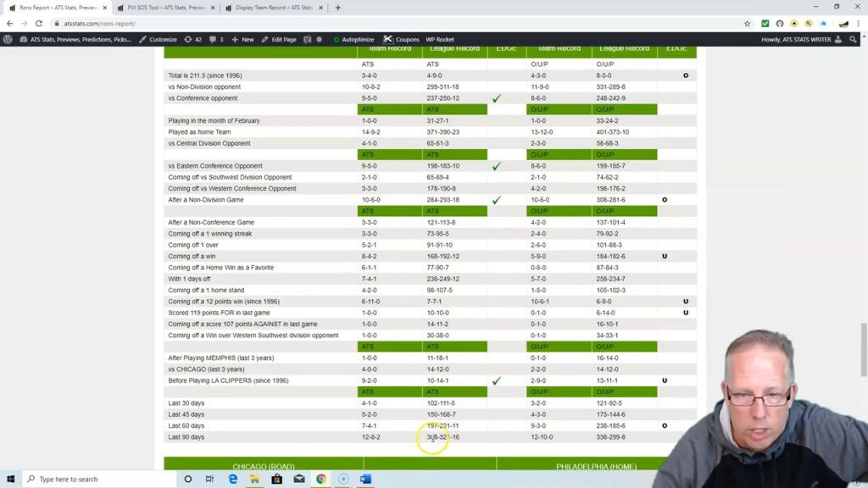Open the browser profile avatar

tap(843, 23)
